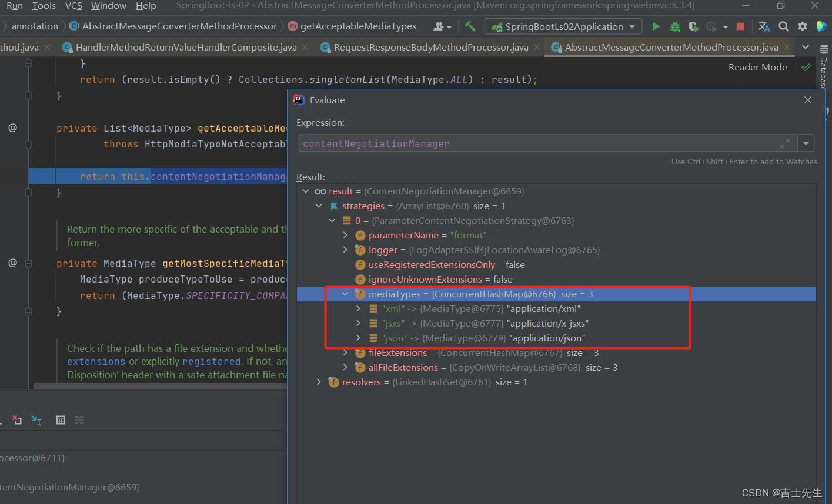Click Run to Cursor icon in debugger toolbar
This screenshot has height=504, width=832.
(36, 420)
